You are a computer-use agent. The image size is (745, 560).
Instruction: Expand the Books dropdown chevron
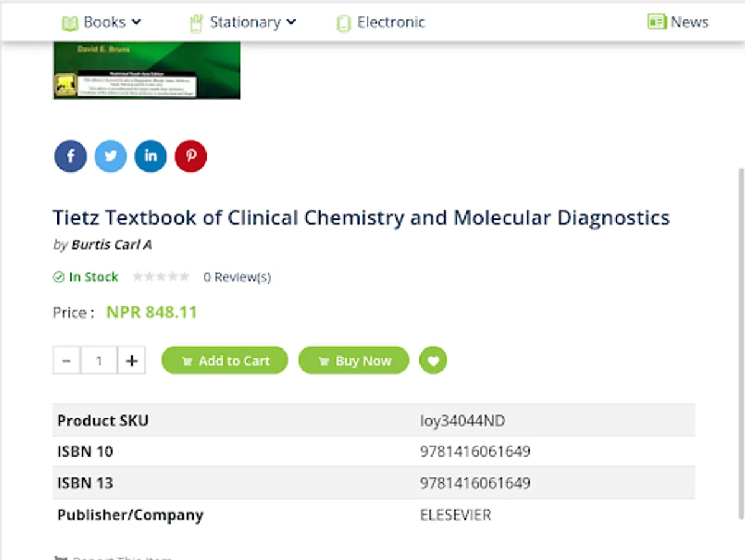click(x=136, y=22)
